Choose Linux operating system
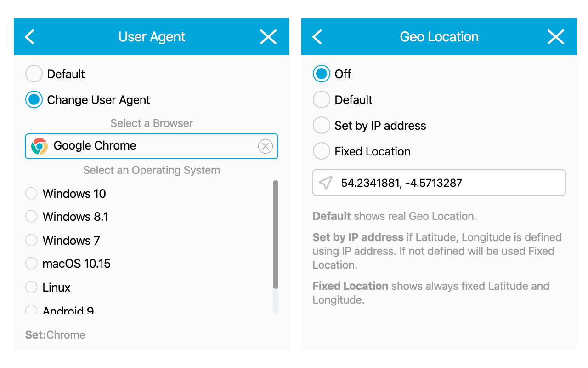 tap(31, 287)
